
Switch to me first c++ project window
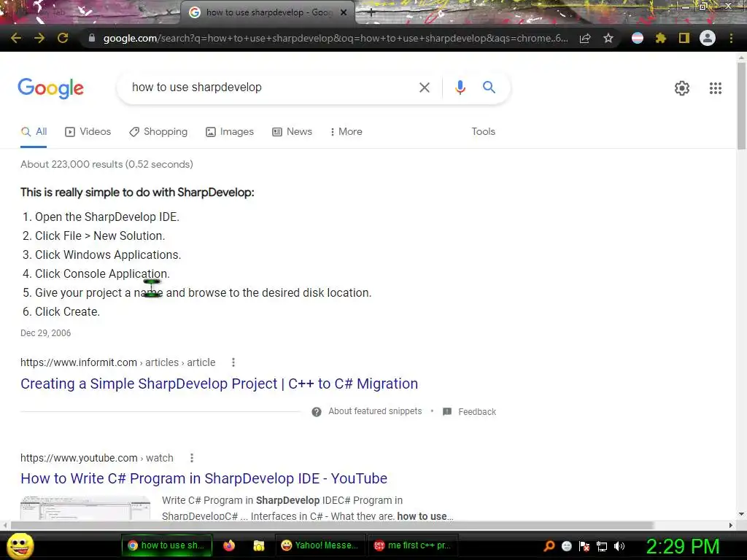[x=413, y=545]
